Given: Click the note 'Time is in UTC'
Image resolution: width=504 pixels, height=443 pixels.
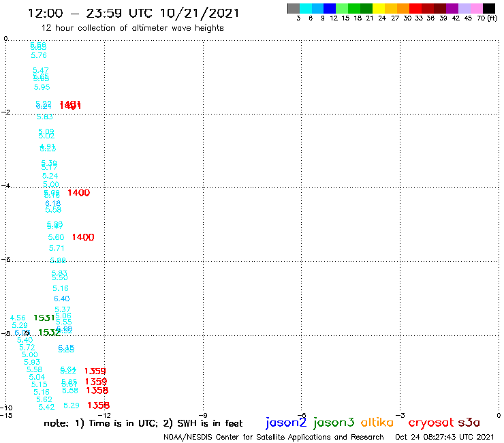Looking at the screenshot, I should coord(123,423).
